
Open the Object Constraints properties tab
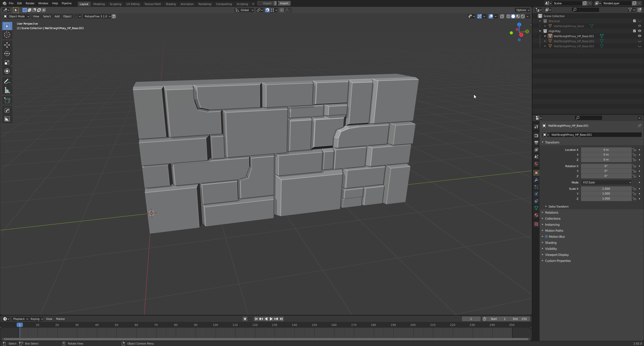click(x=536, y=201)
